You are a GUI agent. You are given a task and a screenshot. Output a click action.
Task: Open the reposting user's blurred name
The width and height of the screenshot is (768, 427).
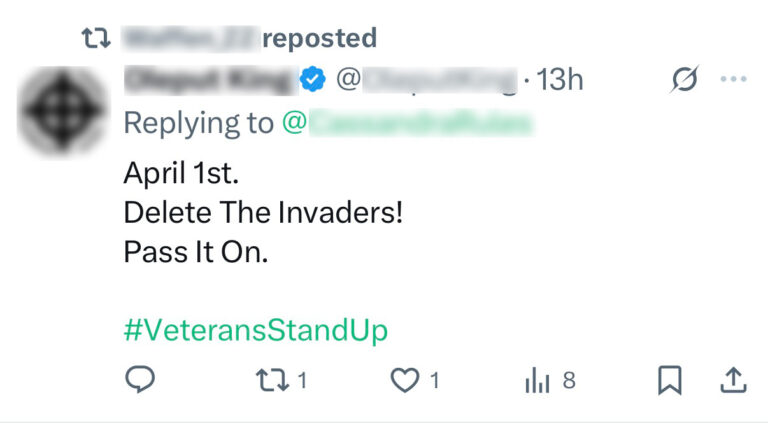coord(189,39)
